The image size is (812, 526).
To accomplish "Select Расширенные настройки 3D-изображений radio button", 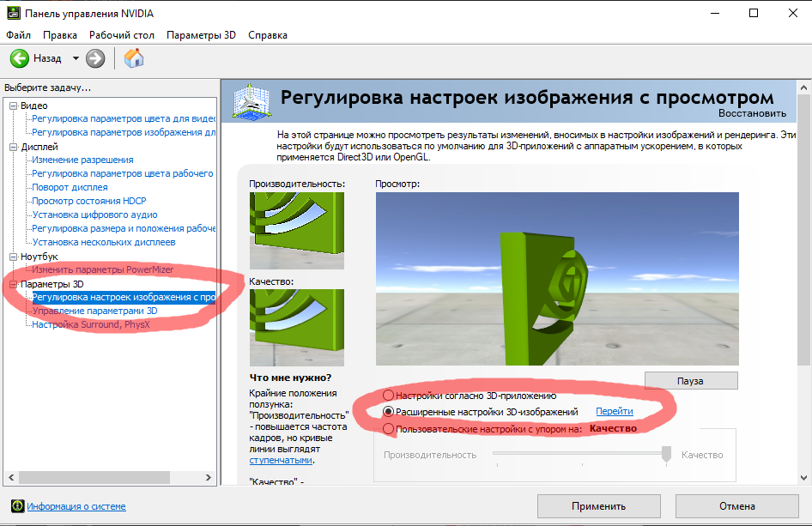I will (388, 412).
